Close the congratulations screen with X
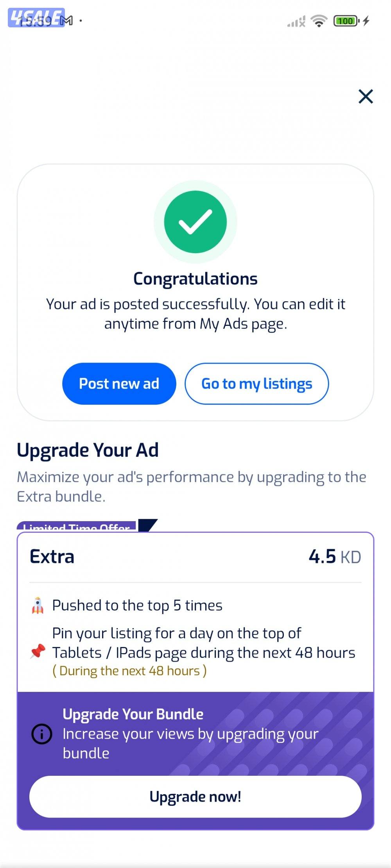 coord(366,96)
